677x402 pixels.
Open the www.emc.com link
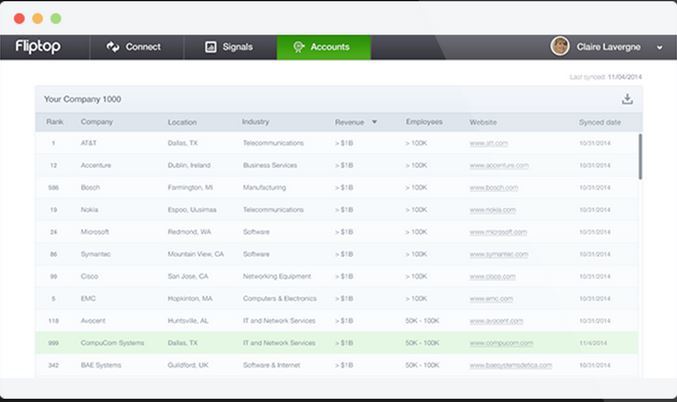pyautogui.click(x=491, y=299)
